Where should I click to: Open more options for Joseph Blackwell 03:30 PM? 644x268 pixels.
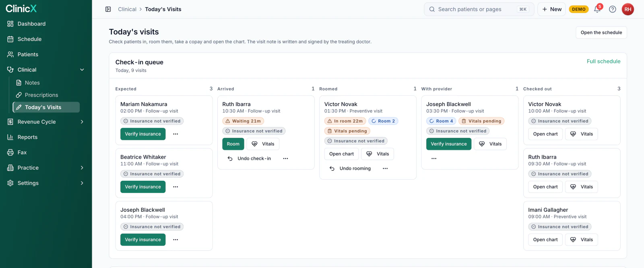[434, 159]
